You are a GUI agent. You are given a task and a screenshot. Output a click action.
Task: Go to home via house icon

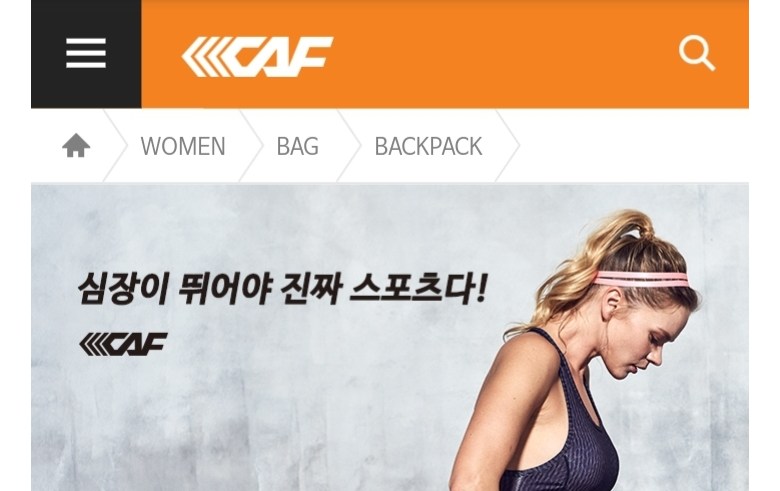tap(76, 145)
